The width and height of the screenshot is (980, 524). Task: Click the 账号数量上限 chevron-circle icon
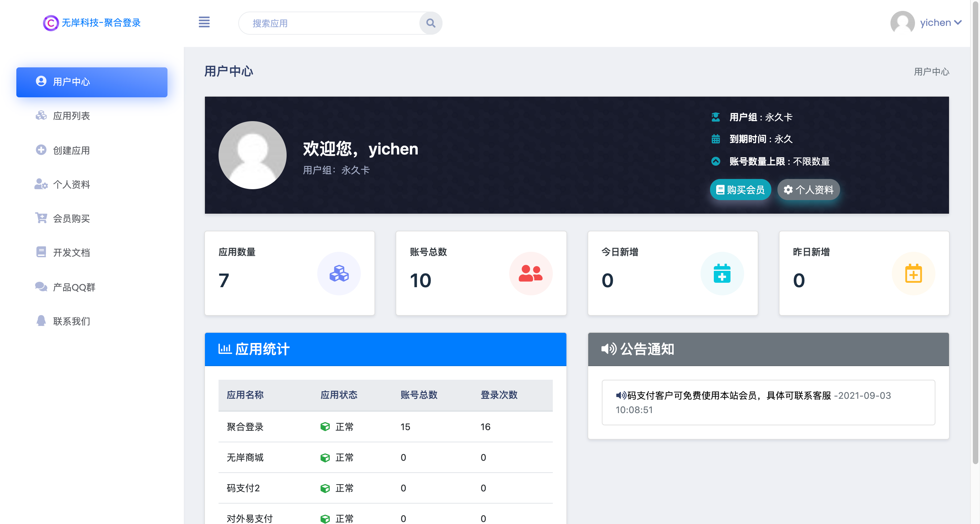(716, 161)
